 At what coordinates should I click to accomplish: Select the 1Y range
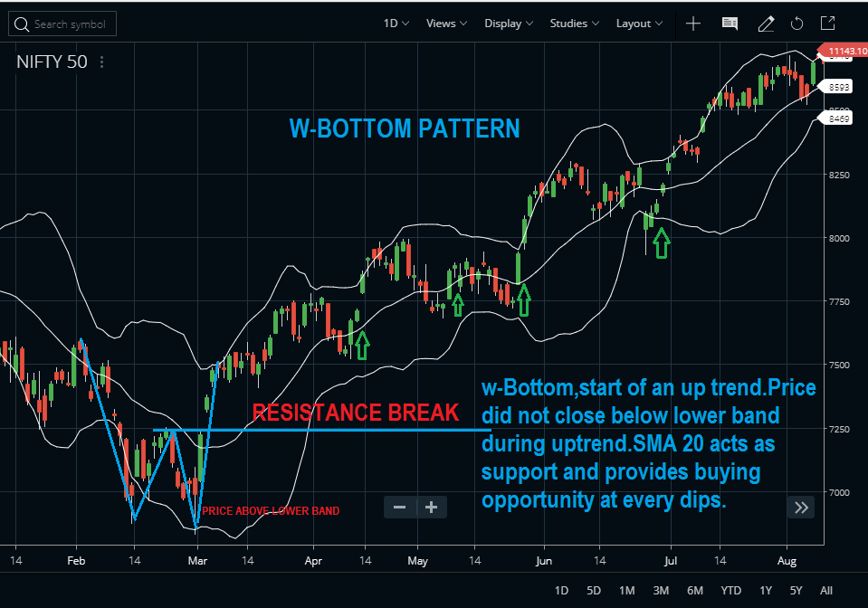[766, 590]
